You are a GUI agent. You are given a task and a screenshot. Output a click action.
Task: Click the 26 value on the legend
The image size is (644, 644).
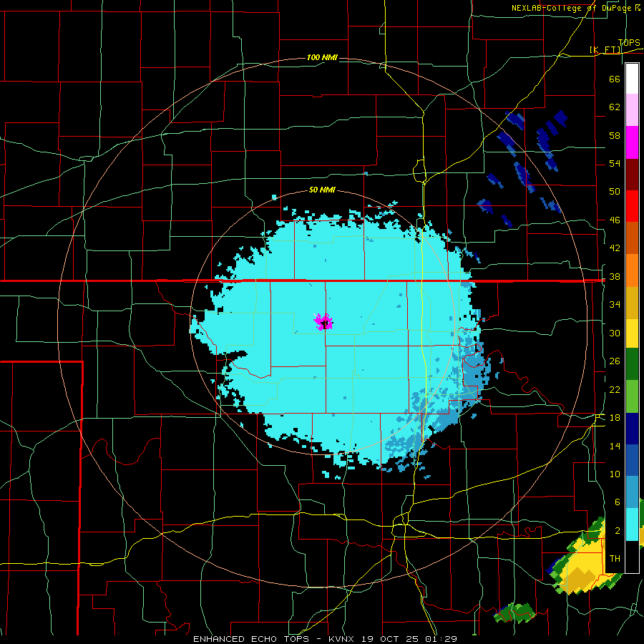click(615, 361)
